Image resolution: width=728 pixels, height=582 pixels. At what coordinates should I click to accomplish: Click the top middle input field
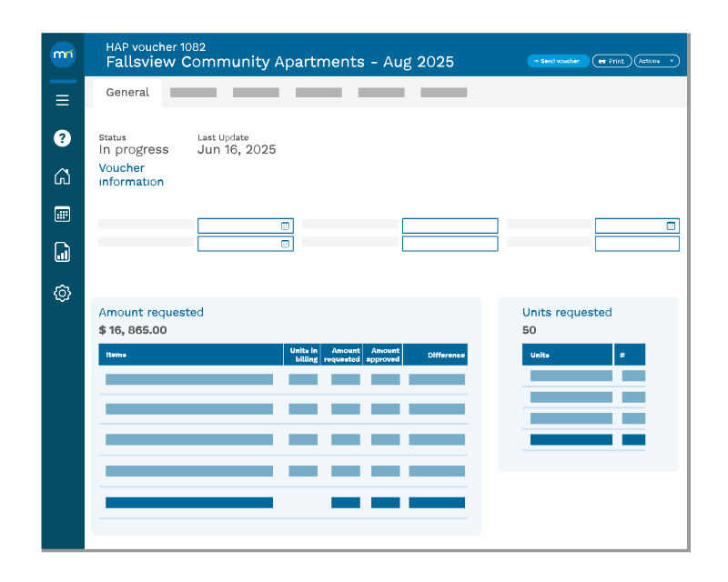(x=450, y=226)
